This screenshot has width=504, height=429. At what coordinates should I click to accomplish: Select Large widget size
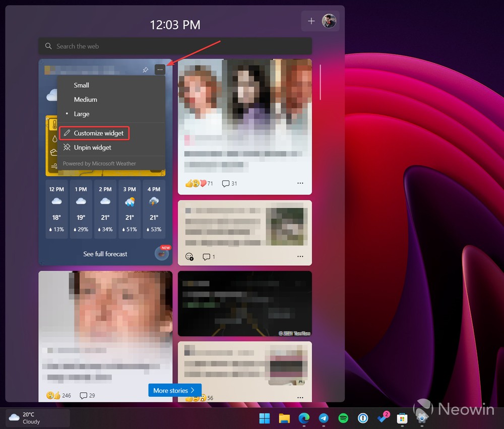[82, 114]
